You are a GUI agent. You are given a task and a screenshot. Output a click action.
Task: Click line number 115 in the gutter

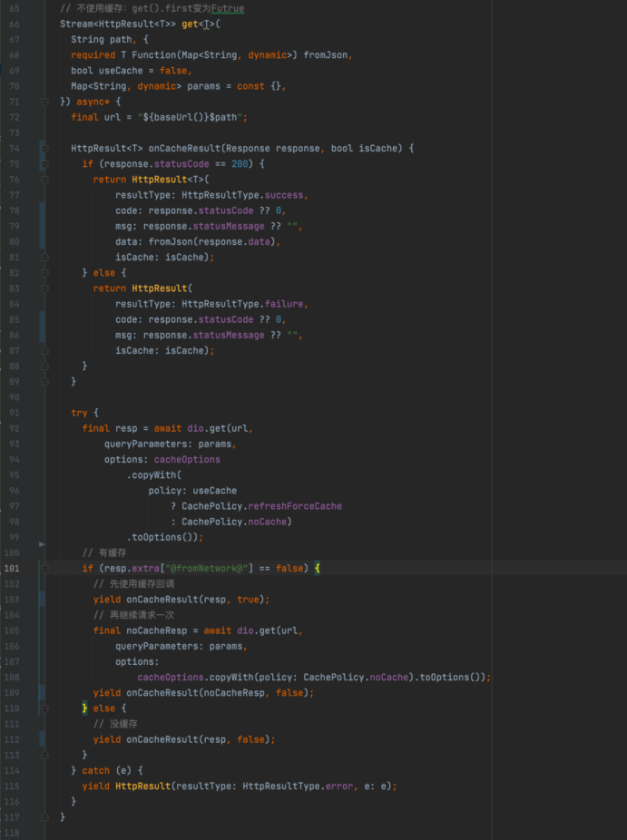point(12,786)
